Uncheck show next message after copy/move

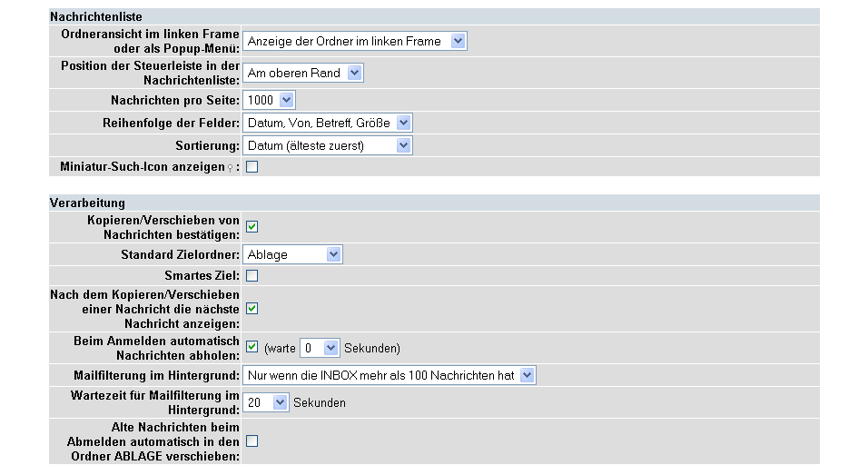pyautogui.click(x=252, y=309)
